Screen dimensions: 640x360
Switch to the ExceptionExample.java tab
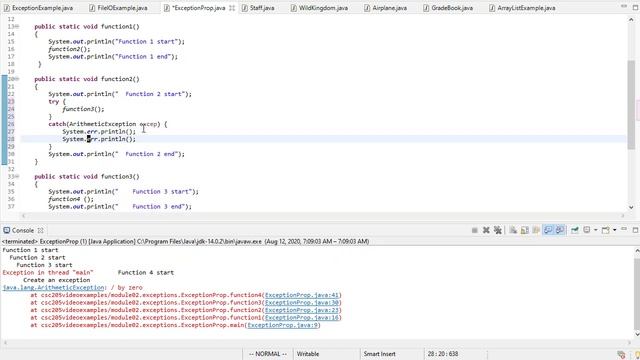[x=38, y=8]
